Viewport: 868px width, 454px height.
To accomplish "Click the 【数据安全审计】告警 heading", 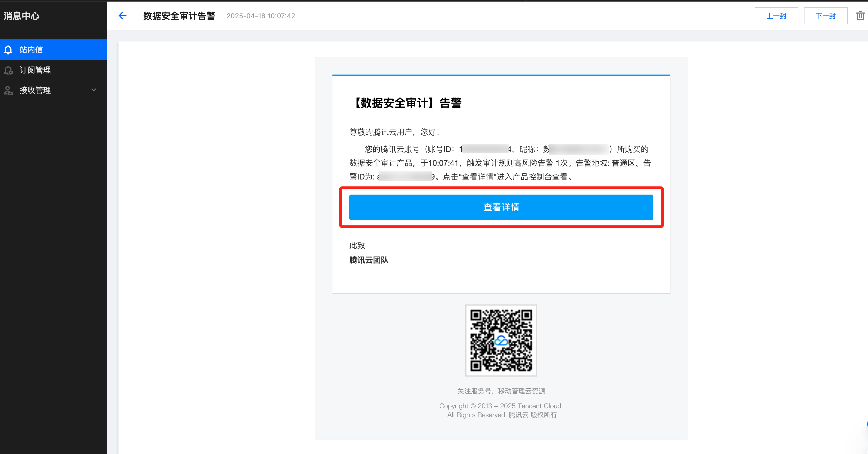I will pos(406,103).
